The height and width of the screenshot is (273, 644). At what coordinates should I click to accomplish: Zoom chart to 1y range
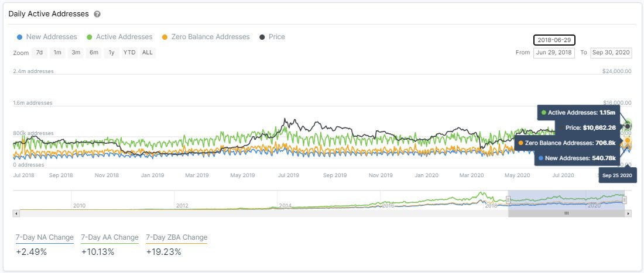tap(111, 53)
